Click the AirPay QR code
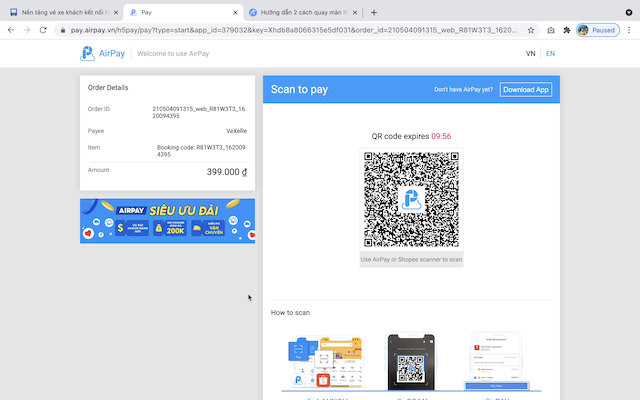This screenshot has width=640, height=400. click(411, 200)
